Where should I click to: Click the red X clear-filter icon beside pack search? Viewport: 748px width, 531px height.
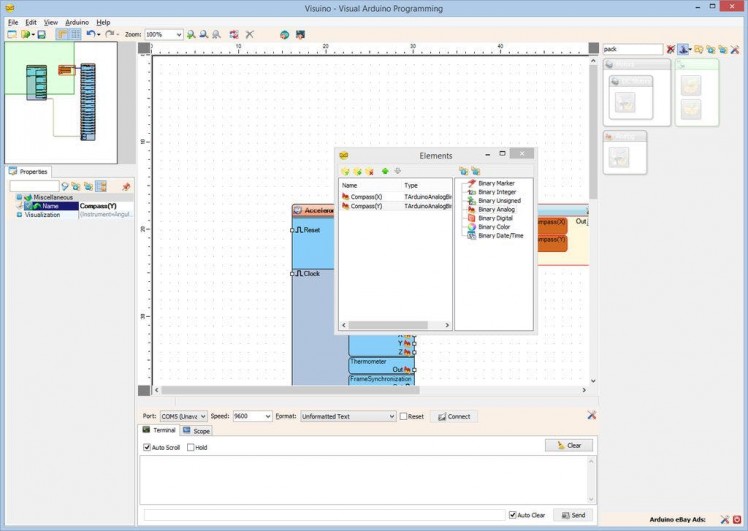(x=671, y=49)
